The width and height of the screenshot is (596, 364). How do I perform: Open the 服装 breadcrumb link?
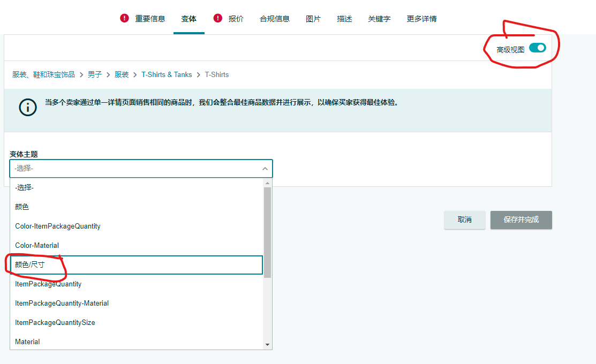pyautogui.click(x=122, y=74)
